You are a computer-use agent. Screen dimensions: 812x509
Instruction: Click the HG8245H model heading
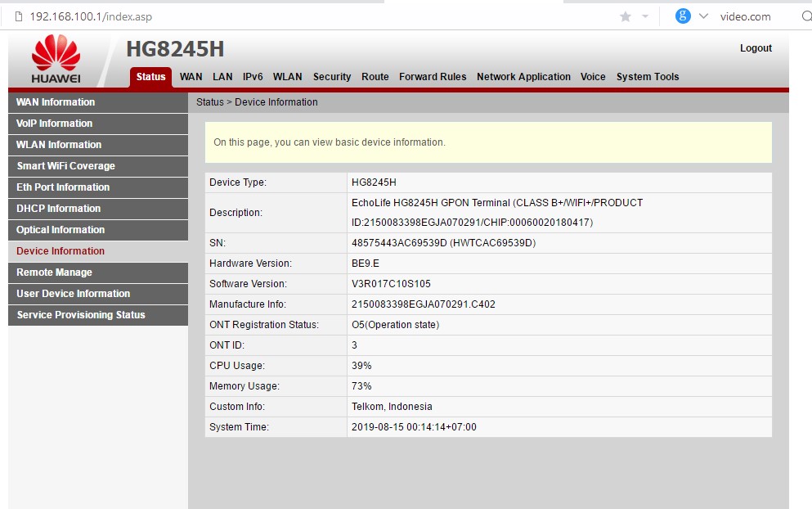pos(175,49)
